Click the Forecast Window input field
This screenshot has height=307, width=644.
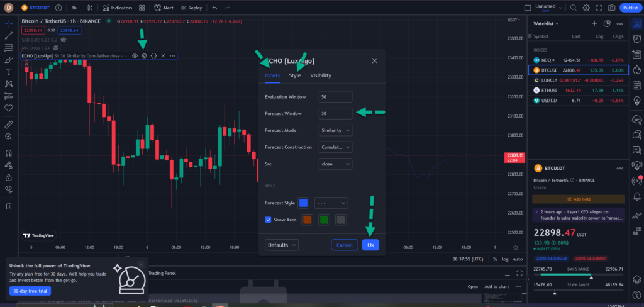pos(336,113)
